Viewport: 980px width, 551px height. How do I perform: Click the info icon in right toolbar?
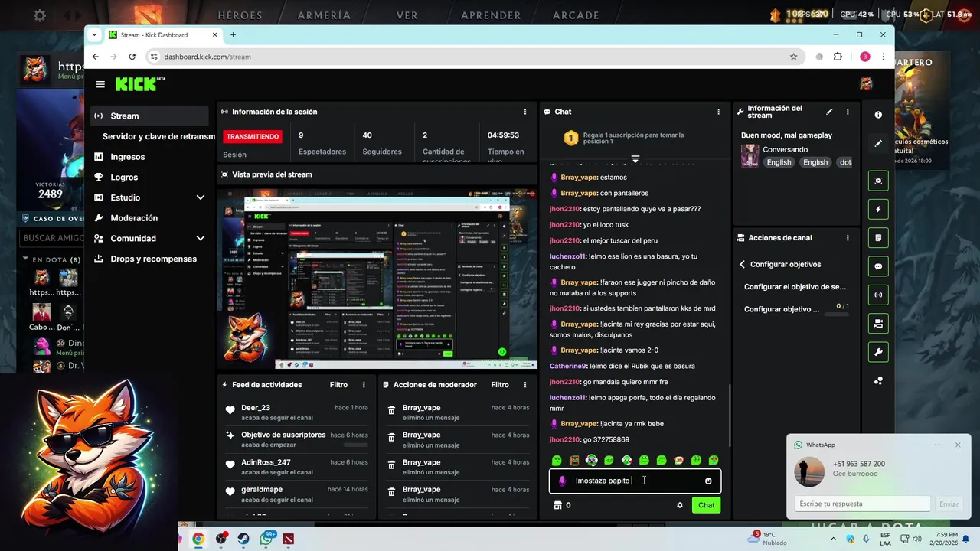tap(878, 115)
